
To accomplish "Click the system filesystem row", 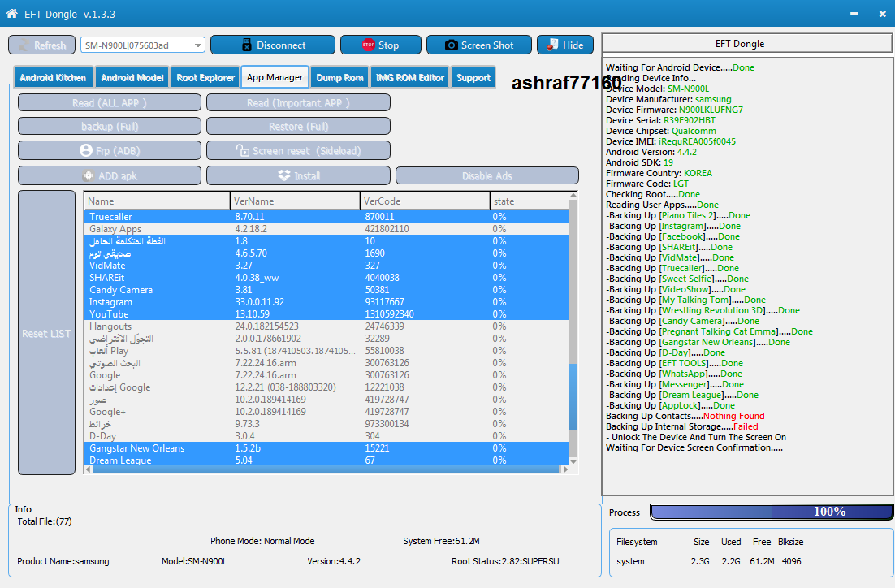I will (x=710, y=561).
